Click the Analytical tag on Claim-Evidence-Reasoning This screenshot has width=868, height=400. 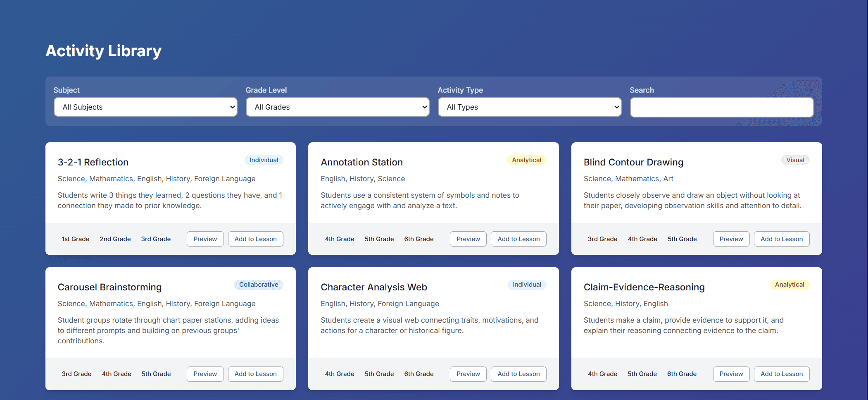point(790,285)
